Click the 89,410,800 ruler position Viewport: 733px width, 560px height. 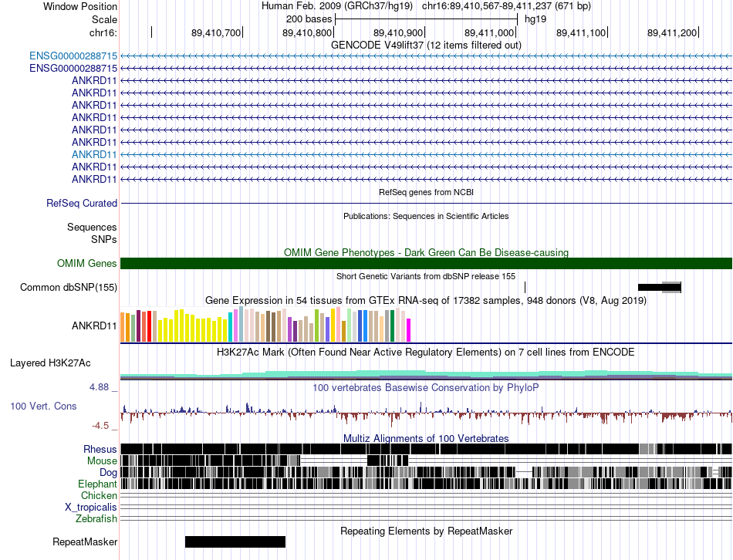306,32
